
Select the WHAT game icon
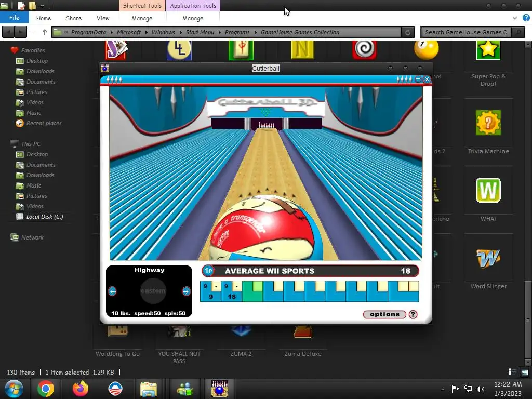[x=488, y=190]
